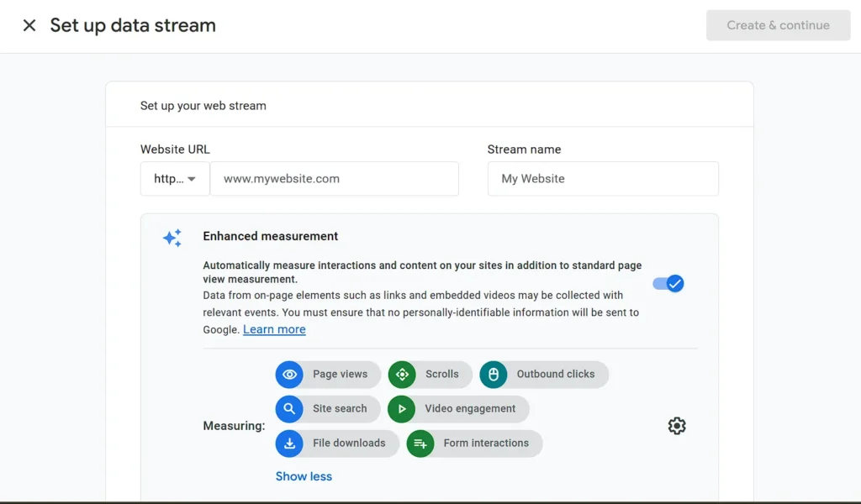Toggle the Enhanced measurement switch
This screenshot has width=861, height=504.
[x=668, y=284]
